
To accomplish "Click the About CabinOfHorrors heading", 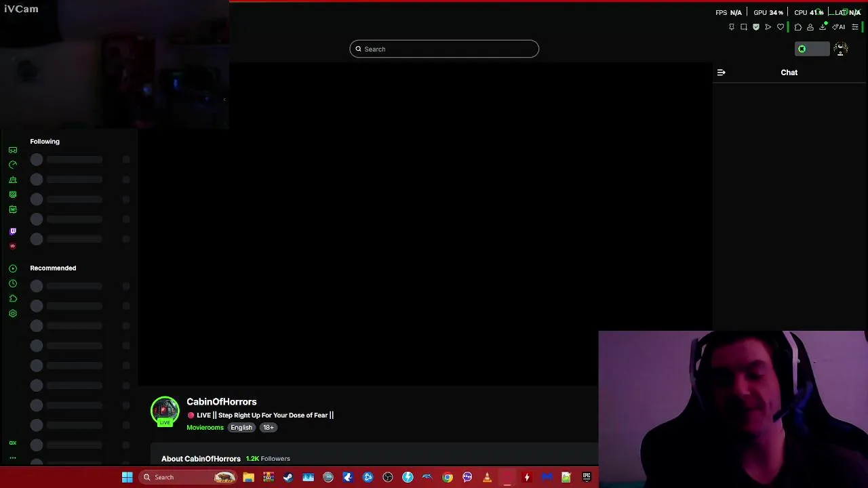I will click(201, 459).
